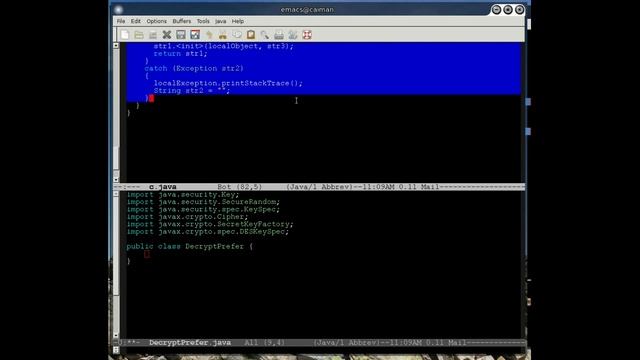The height and width of the screenshot is (360, 640).
Task: Open the Options menu
Action: tap(157, 21)
